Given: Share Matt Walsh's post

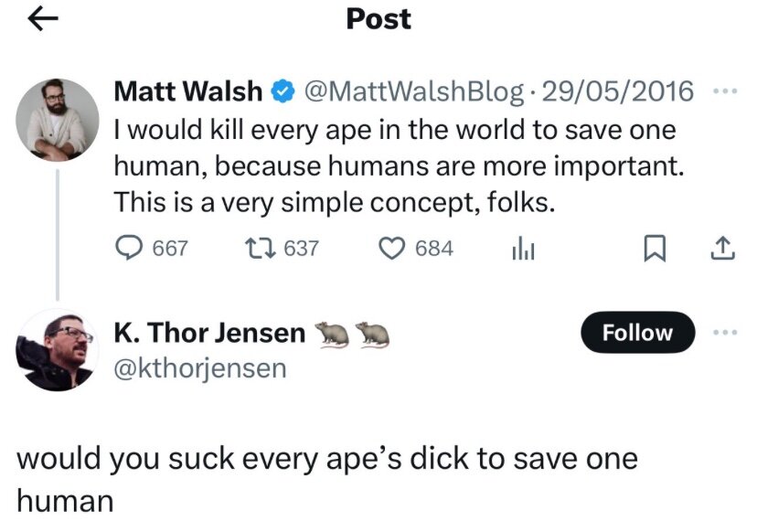Looking at the screenshot, I should pyautogui.click(x=722, y=248).
